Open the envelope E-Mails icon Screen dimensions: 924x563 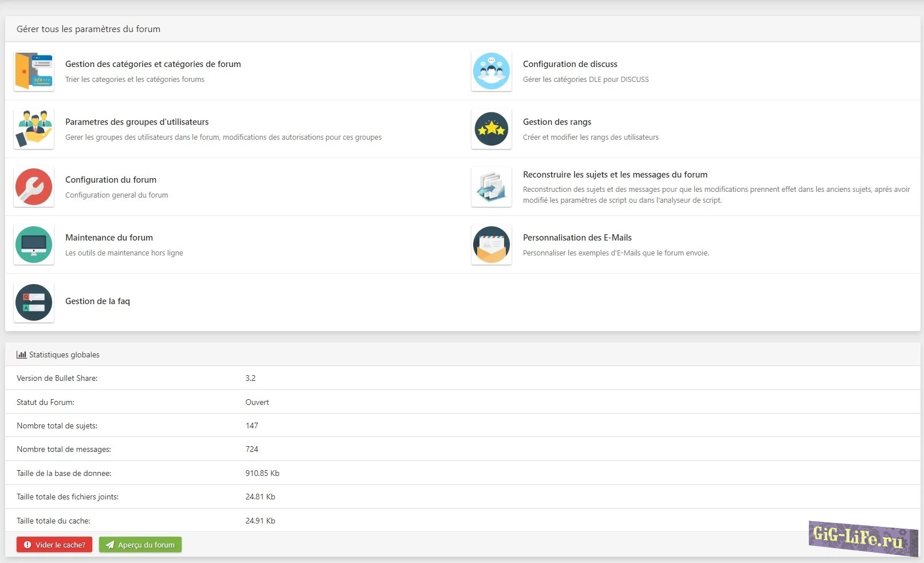pyautogui.click(x=491, y=245)
